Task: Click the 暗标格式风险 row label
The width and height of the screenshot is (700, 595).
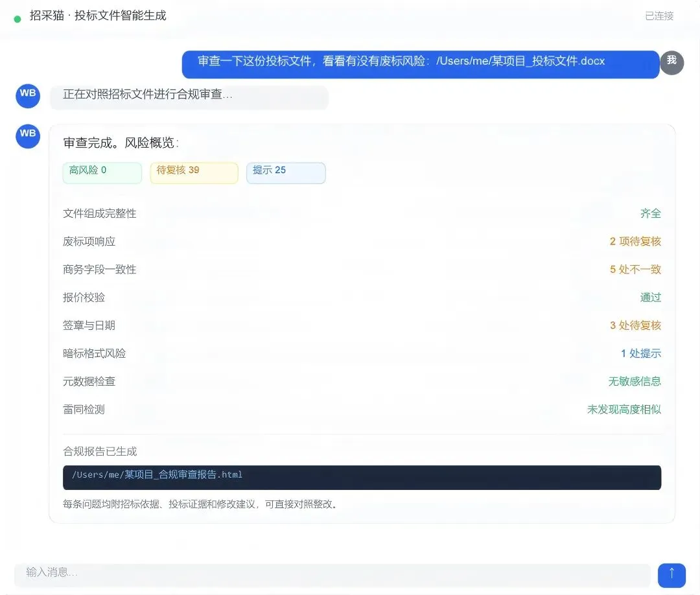Action: 94,353
